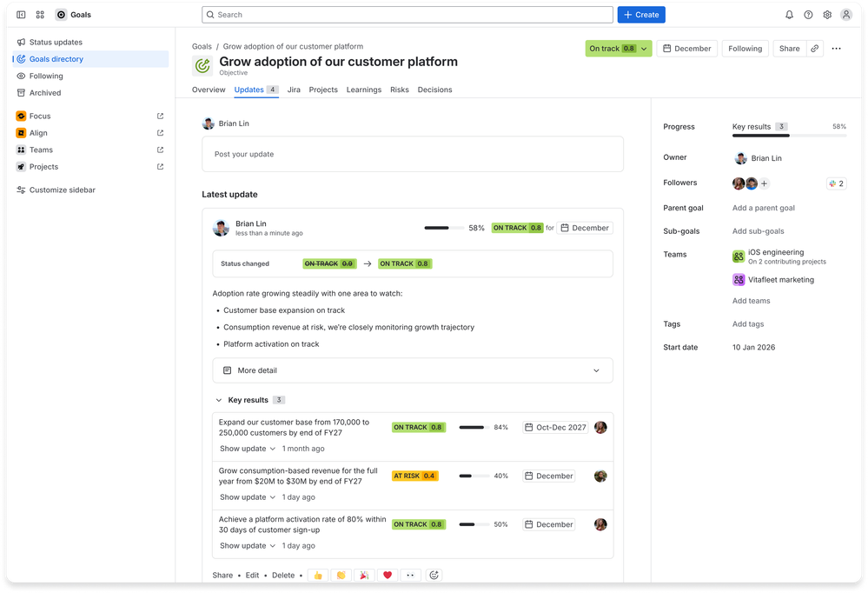Click Share below the latest update
868x593 pixels.
[x=222, y=576]
